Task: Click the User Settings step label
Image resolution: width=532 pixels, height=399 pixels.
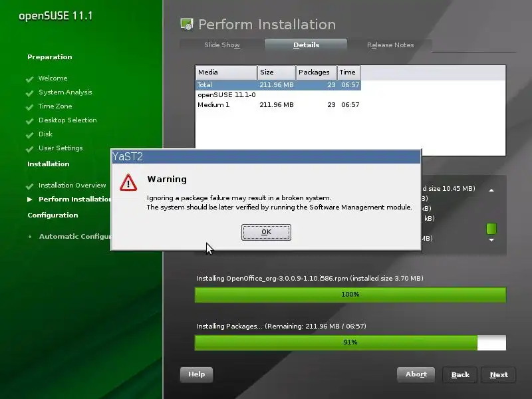Action: pos(61,148)
